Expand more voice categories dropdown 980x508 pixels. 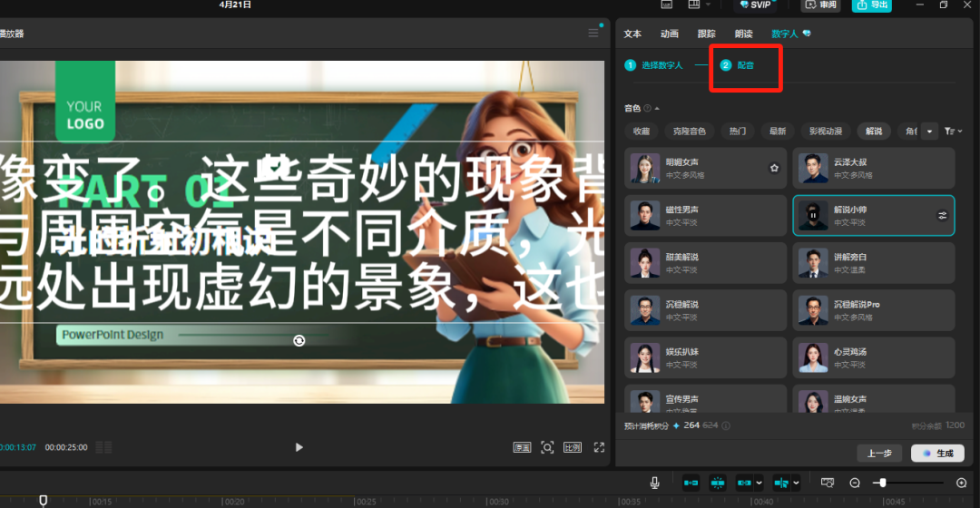929,132
